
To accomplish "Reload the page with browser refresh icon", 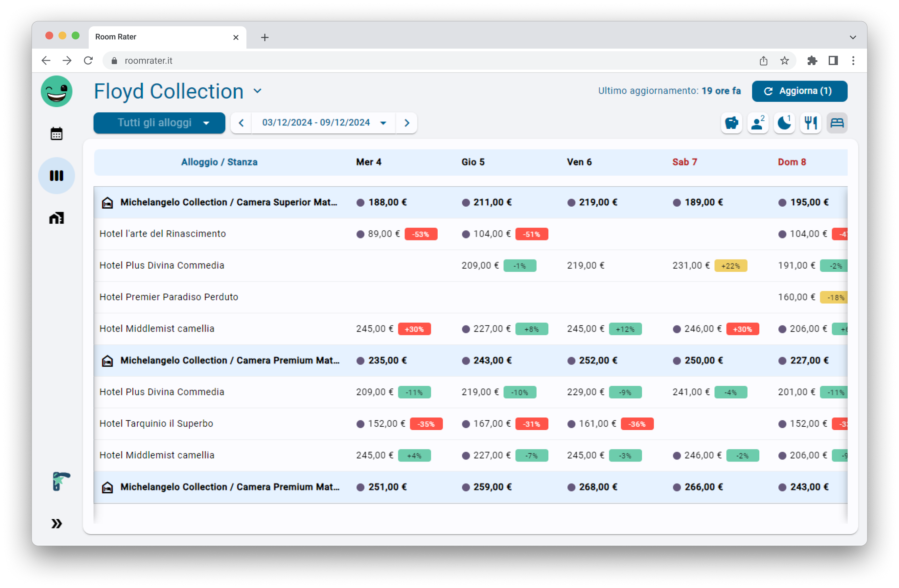I will pyautogui.click(x=88, y=60).
